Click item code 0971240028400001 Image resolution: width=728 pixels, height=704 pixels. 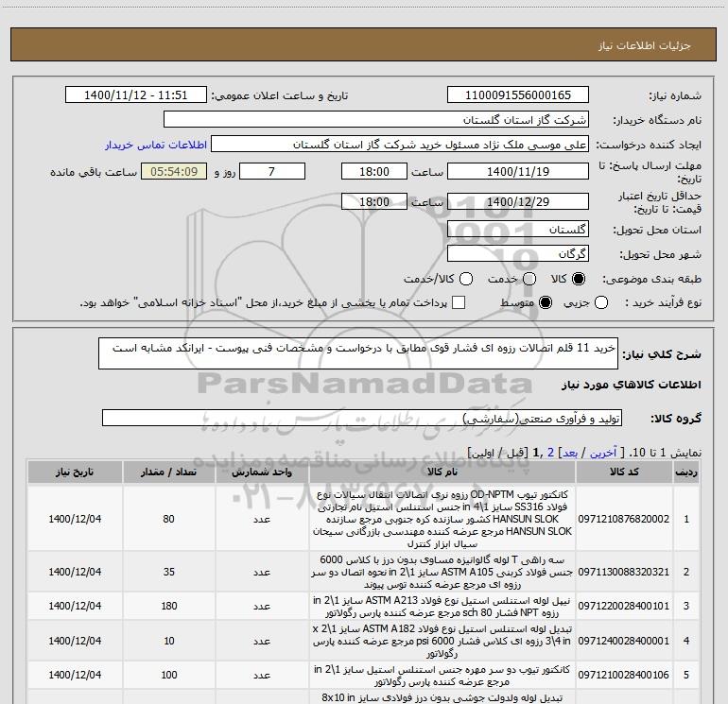[624, 641]
